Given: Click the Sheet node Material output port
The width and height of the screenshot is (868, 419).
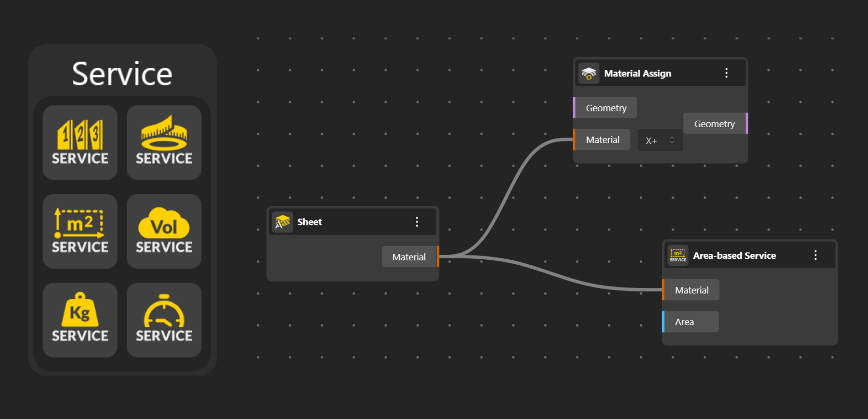Looking at the screenshot, I should click(x=438, y=257).
